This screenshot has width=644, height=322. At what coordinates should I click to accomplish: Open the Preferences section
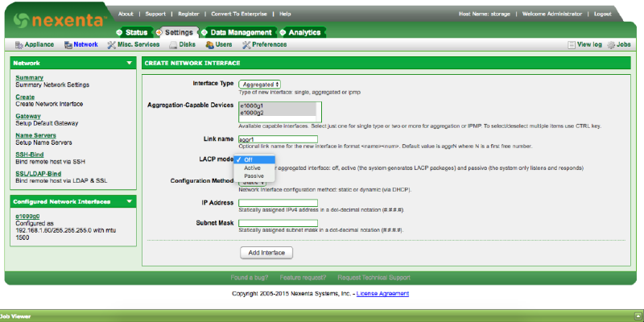pyautogui.click(x=263, y=44)
